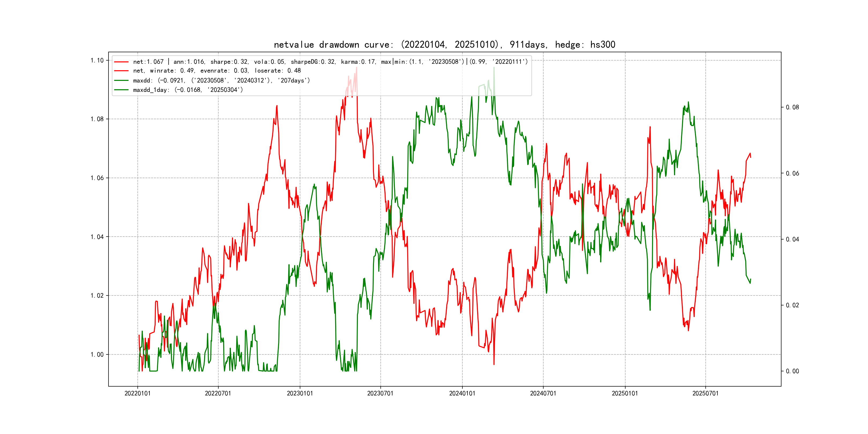Click the 0.08 right y-axis tick label
Image resolution: width=868 pixels, height=434 pixels.
(x=792, y=107)
